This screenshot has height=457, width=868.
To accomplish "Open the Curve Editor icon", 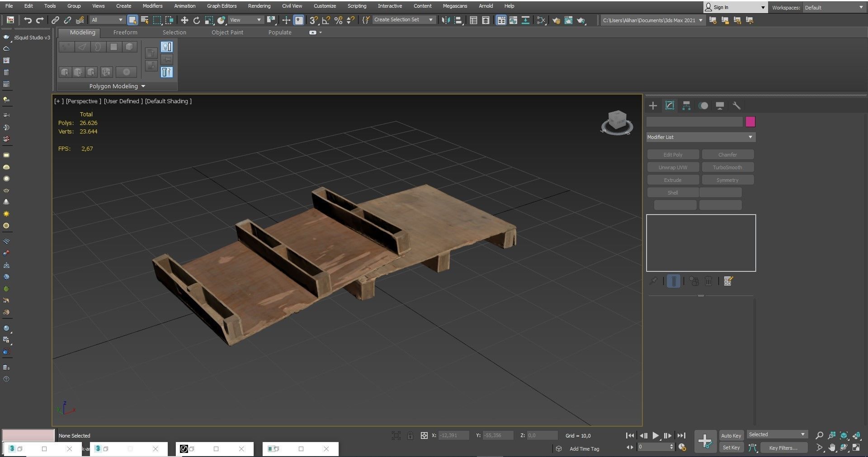I will (x=513, y=20).
